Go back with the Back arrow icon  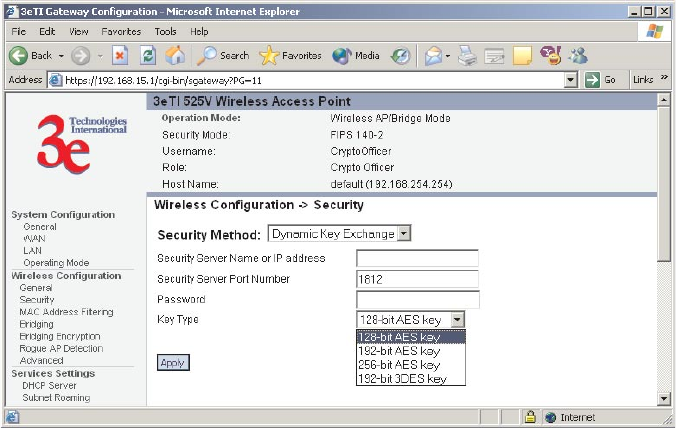coord(18,56)
